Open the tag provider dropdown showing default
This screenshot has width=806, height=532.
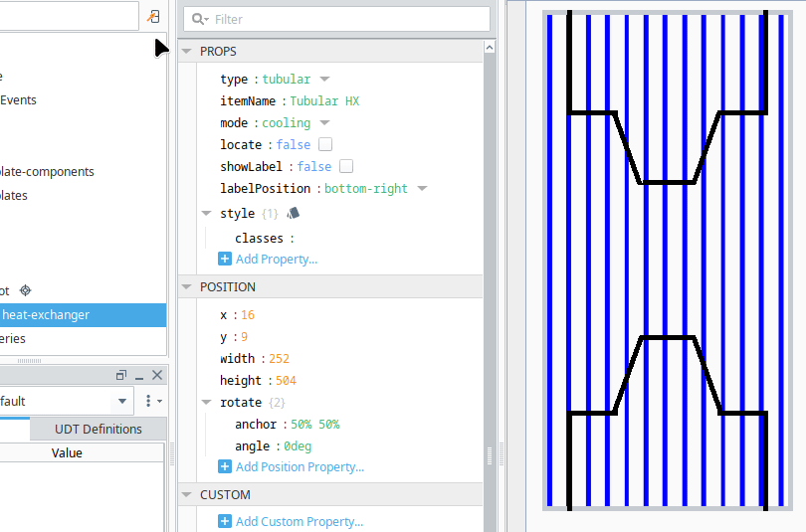click(x=122, y=401)
